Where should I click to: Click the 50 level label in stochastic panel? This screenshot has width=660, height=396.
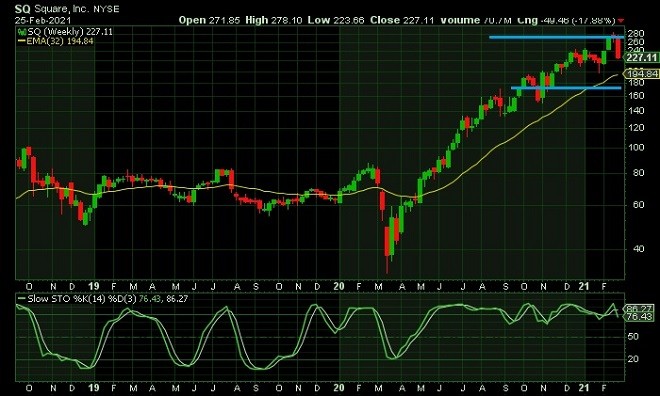coord(633,337)
